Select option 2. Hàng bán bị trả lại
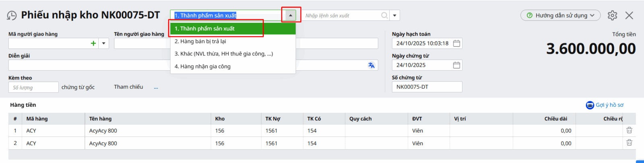The image size is (644, 163). (200, 41)
